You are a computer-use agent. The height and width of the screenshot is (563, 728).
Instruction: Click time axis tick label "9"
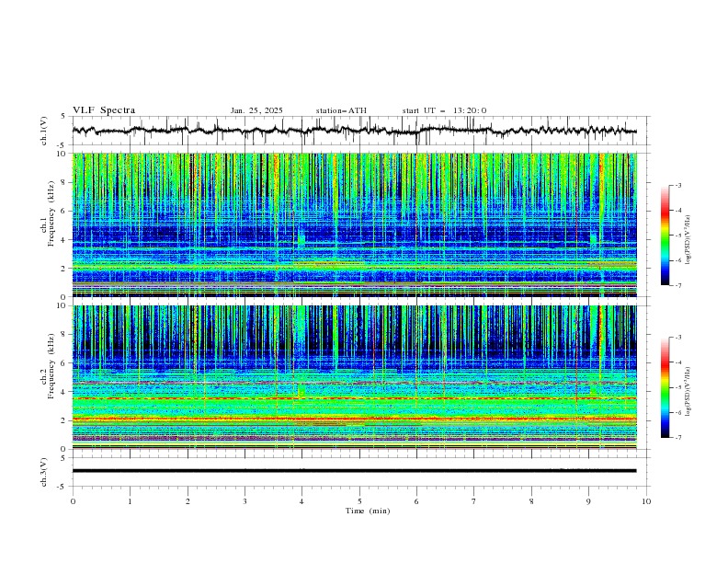tap(588, 501)
